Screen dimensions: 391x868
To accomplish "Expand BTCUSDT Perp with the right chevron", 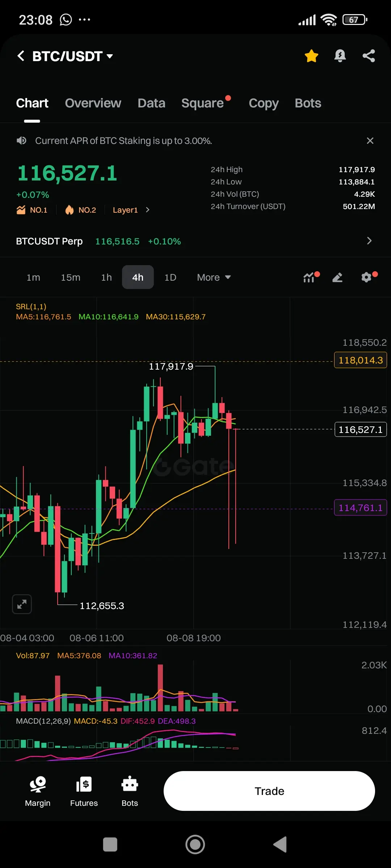I will click(369, 241).
